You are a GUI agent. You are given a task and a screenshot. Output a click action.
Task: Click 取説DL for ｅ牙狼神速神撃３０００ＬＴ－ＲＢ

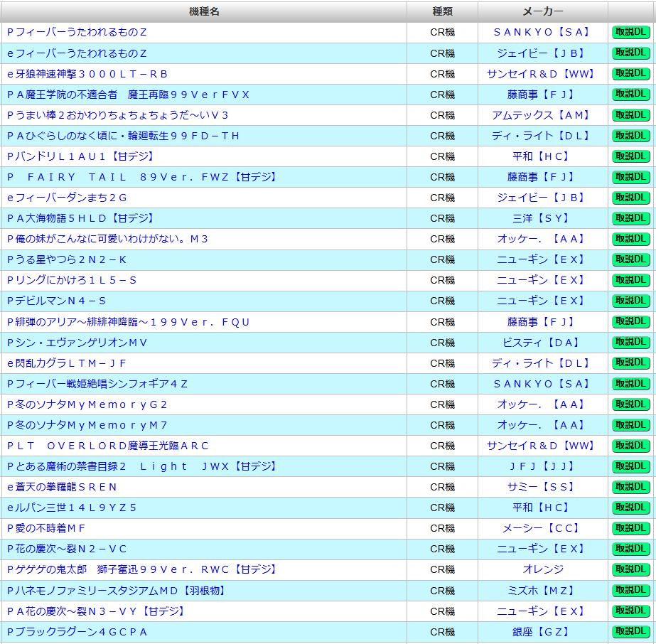[x=631, y=74]
